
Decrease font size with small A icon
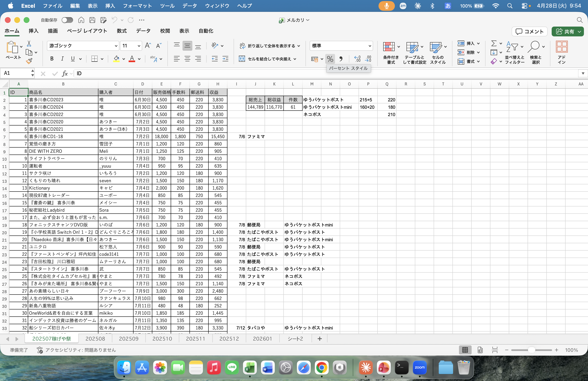coord(159,46)
